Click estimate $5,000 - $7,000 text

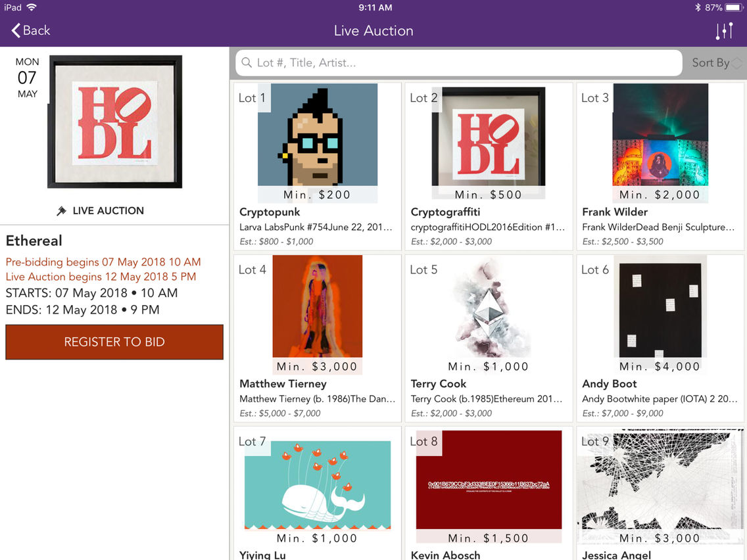(x=279, y=413)
